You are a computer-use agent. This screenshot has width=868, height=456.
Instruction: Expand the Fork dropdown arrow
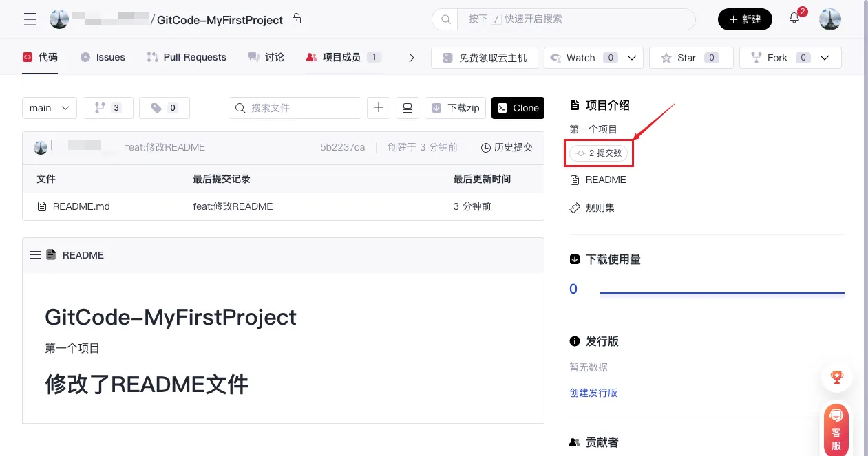click(x=826, y=58)
